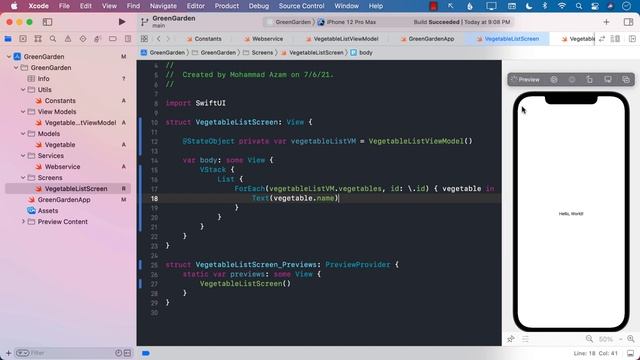Image resolution: width=640 pixels, height=360 pixels.
Task: Open Vegetable...tViewModel file in navigator
Action: (80, 122)
